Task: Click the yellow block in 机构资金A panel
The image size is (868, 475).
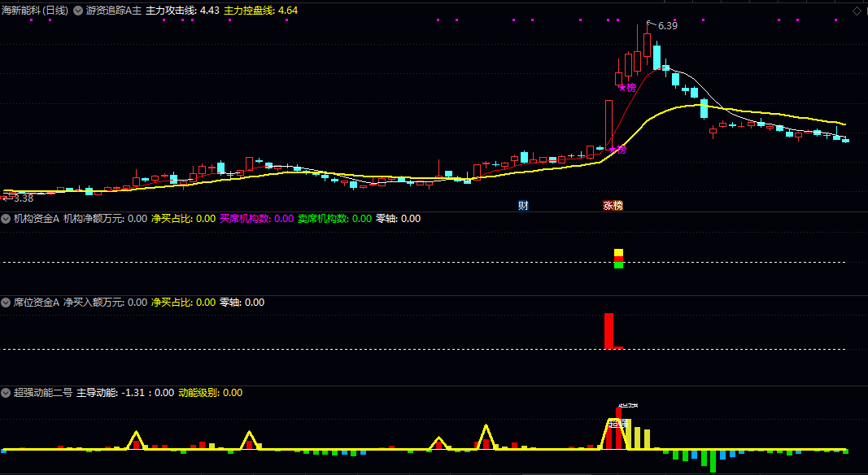Action: 618,252
